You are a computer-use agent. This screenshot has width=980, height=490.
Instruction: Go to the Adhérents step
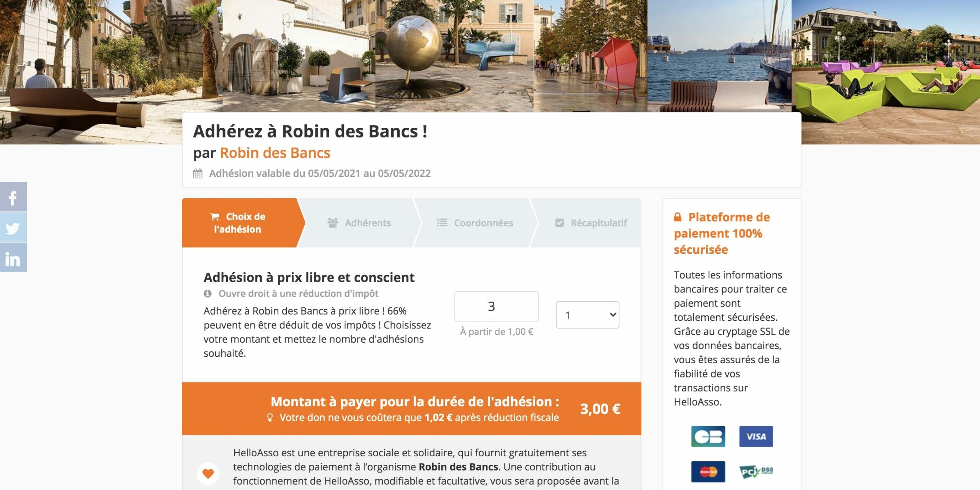[359, 223]
